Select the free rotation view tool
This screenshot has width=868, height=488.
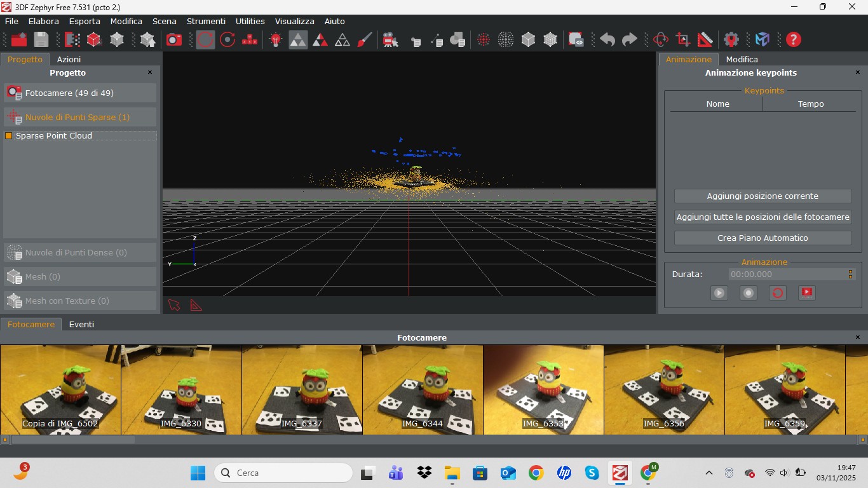[661, 39]
